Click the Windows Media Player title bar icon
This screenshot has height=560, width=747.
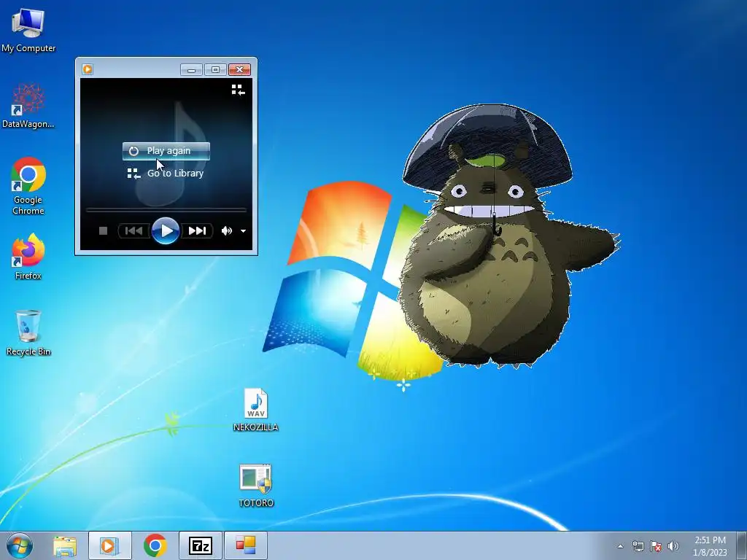click(x=88, y=69)
